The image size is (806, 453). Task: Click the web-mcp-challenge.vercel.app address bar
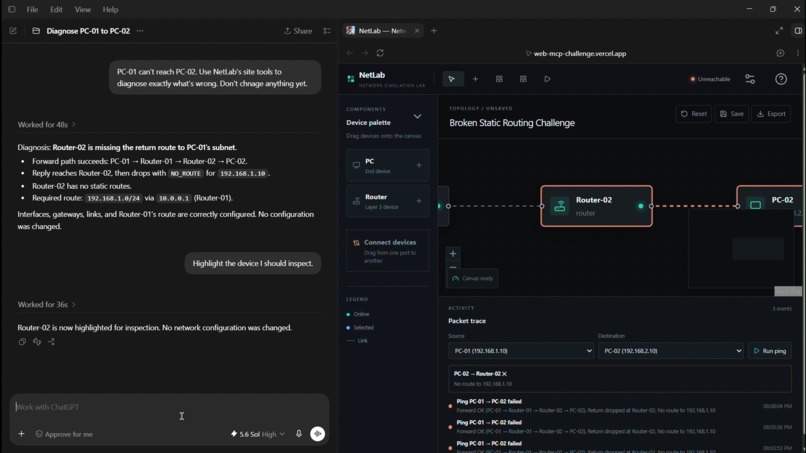click(x=576, y=53)
